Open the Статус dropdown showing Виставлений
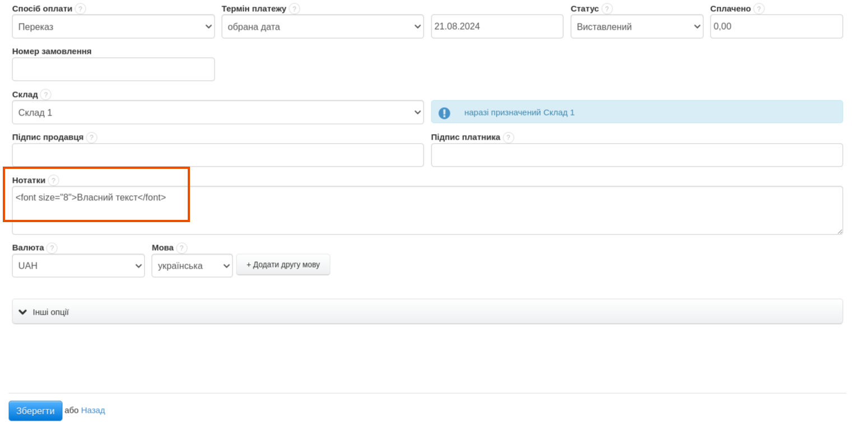Viewport: 868px width, 433px height. pos(637,26)
